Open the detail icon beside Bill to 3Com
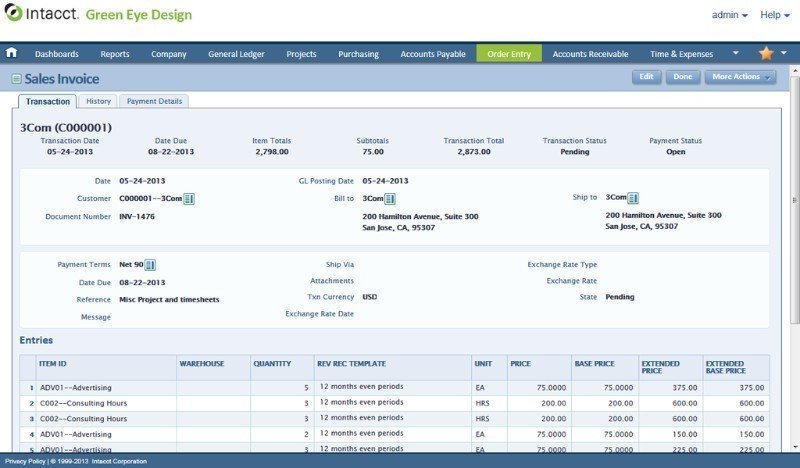The height and width of the screenshot is (468, 800). [x=391, y=199]
